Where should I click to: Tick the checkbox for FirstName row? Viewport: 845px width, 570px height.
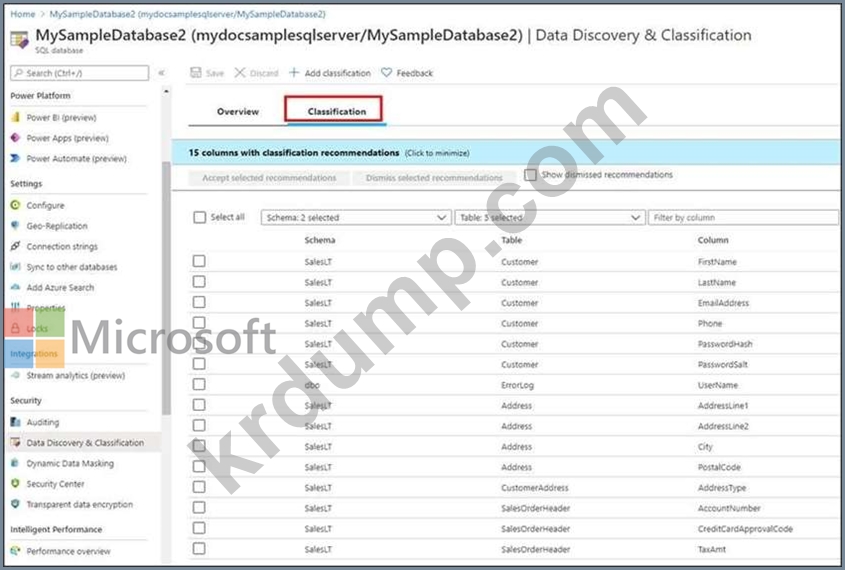(x=199, y=261)
